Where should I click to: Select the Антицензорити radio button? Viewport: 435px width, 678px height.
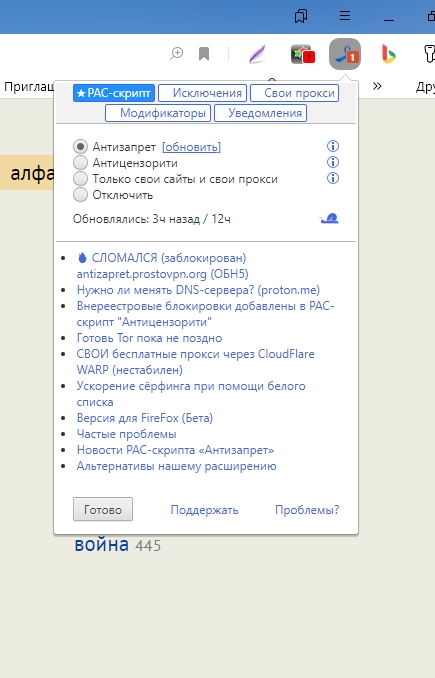click(x=80, y=163)
